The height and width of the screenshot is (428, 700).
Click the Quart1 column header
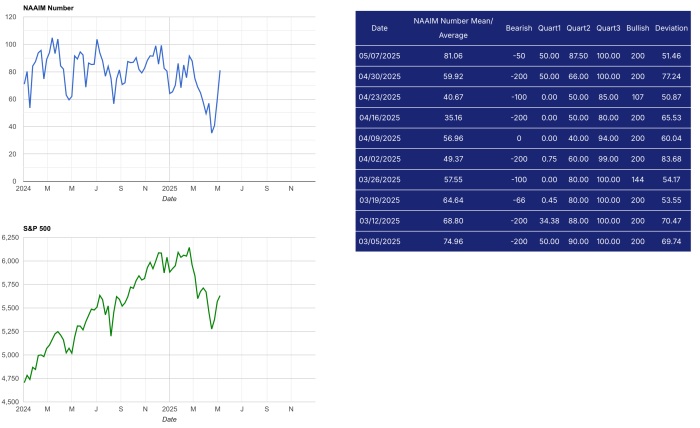tap(549, 28)
